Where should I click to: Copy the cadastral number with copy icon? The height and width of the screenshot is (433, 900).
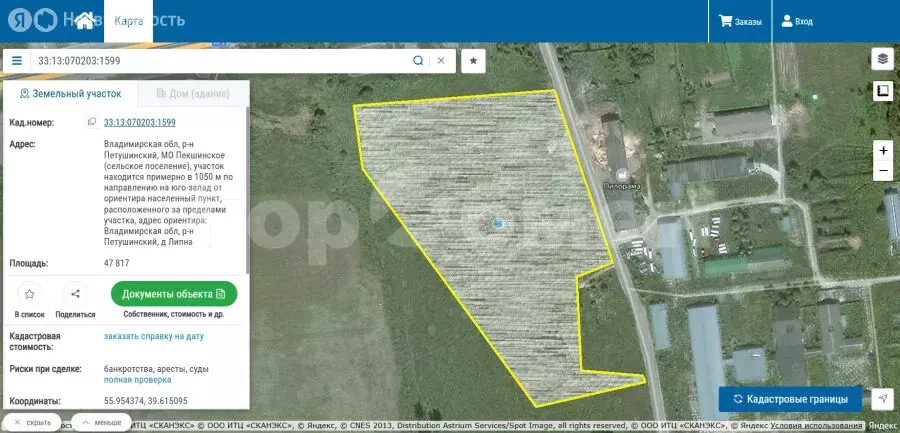coord(92,123)
